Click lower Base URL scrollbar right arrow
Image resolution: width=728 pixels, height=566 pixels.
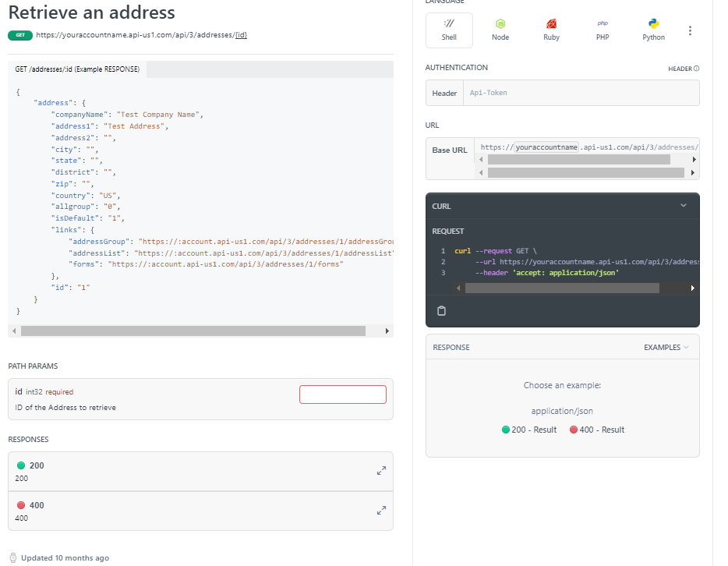692,173
